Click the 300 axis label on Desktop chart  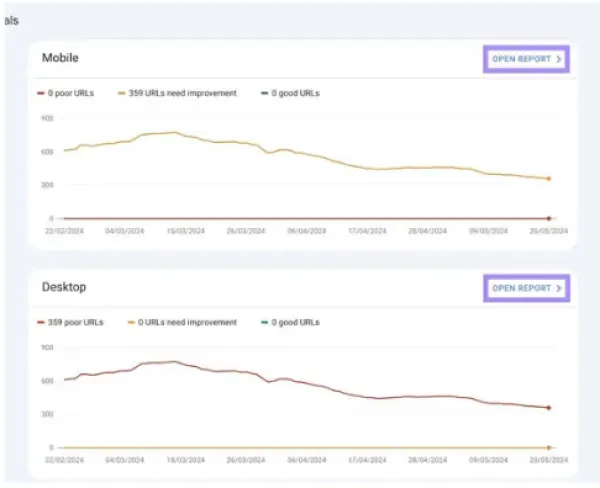click(x=47, y=414)
